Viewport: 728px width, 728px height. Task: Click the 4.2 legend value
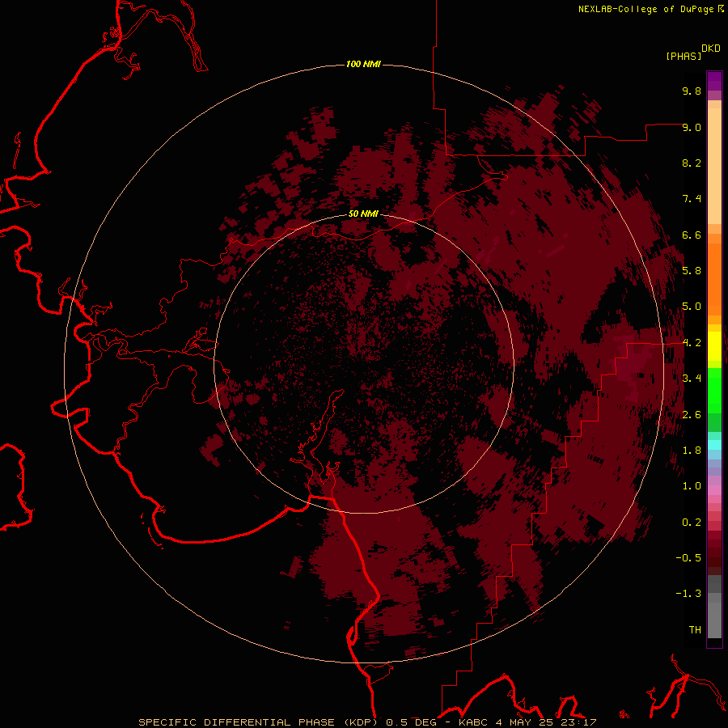coord(692,343)
